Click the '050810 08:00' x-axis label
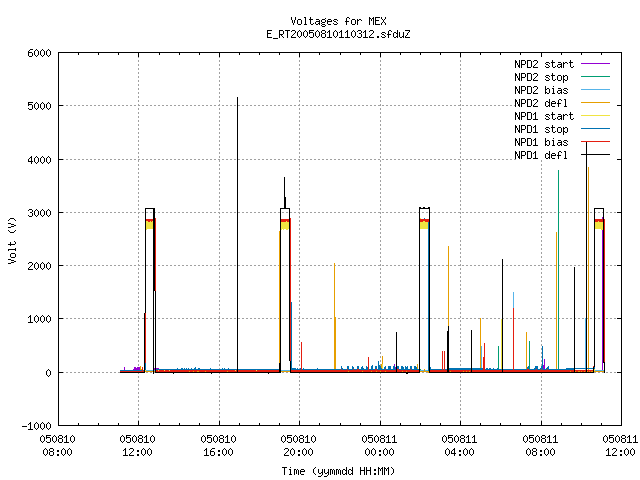The image size is (640, 480). [x=58, y=445]
